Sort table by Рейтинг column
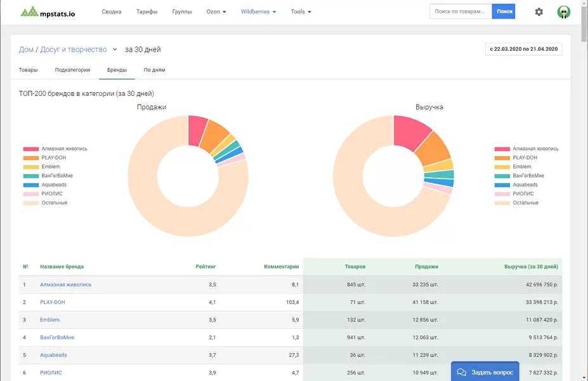Image resolution: width=588 pixels, height=381 pixels. [206, 267]
